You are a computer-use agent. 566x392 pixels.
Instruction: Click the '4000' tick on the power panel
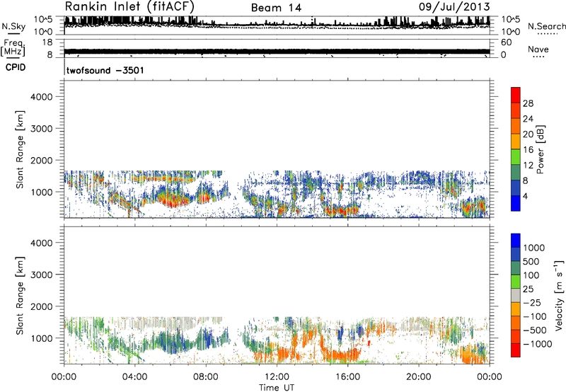coord(42,97)
